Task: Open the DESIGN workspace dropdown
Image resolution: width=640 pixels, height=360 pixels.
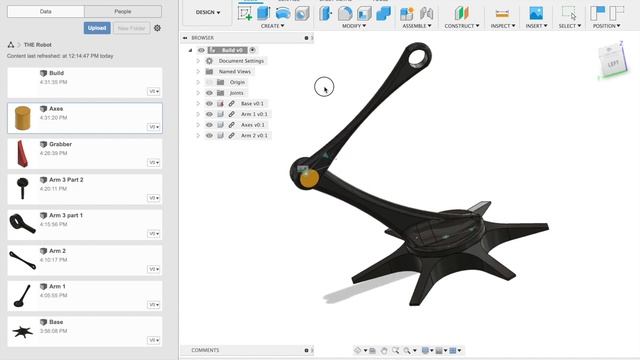Action: 208,13
